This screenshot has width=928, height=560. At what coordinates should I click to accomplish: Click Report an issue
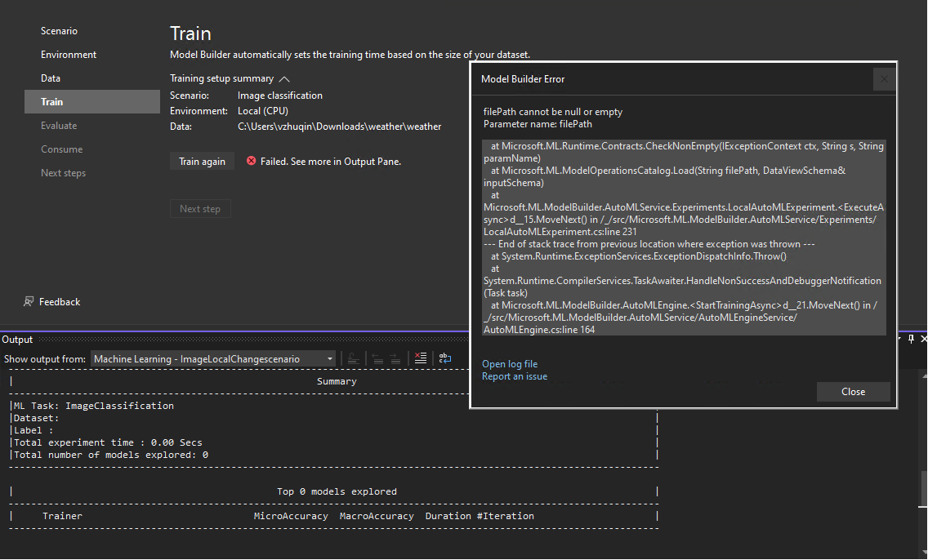coord(515,377)
